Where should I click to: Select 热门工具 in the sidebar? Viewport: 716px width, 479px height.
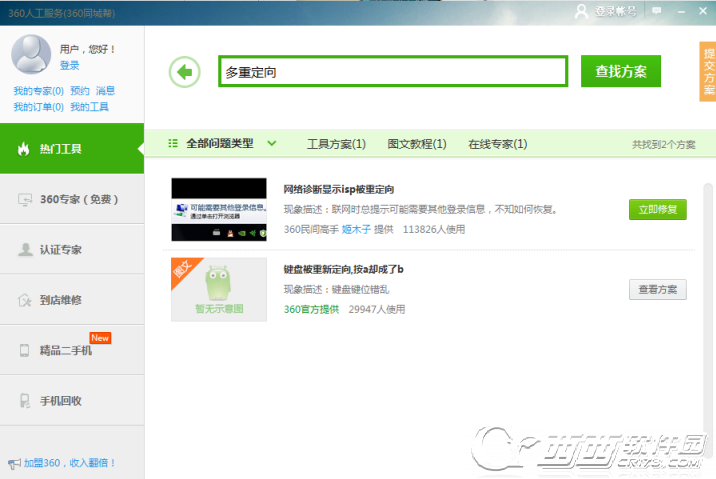pos(72,148)
